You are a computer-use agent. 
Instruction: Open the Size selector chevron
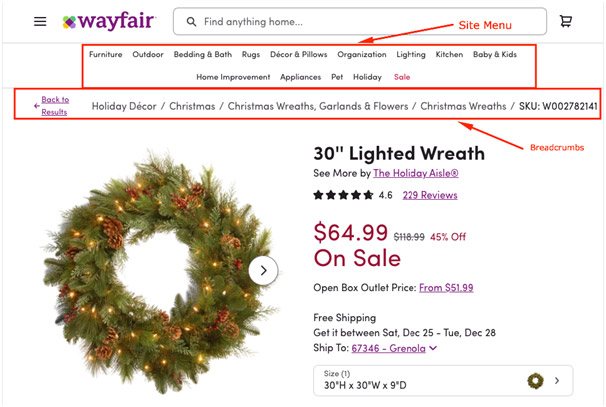tap(556, 380)
